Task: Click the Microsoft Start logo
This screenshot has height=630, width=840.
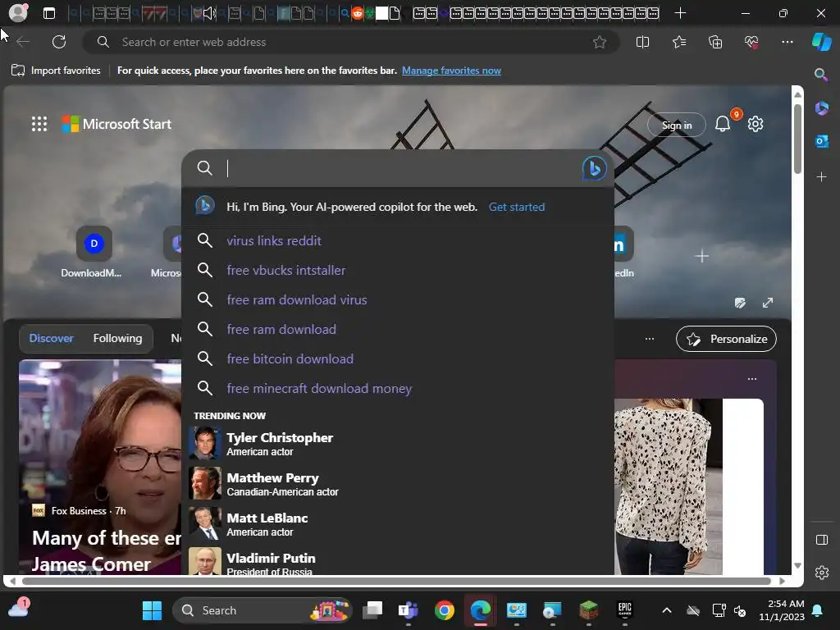Action: click(116, 124)
